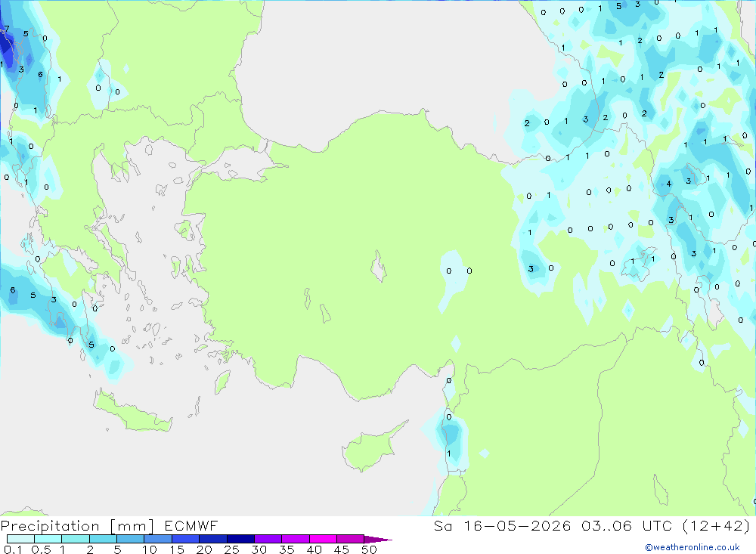Click the "0.5" legend label
Screen dimensions: 756x554
pos(41,549)
